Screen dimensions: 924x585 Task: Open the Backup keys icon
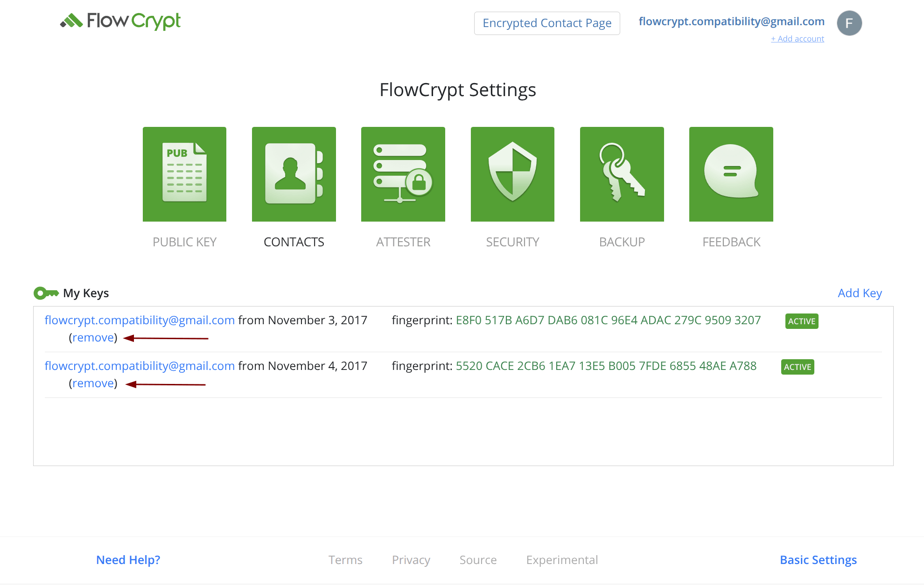[622, 174]
